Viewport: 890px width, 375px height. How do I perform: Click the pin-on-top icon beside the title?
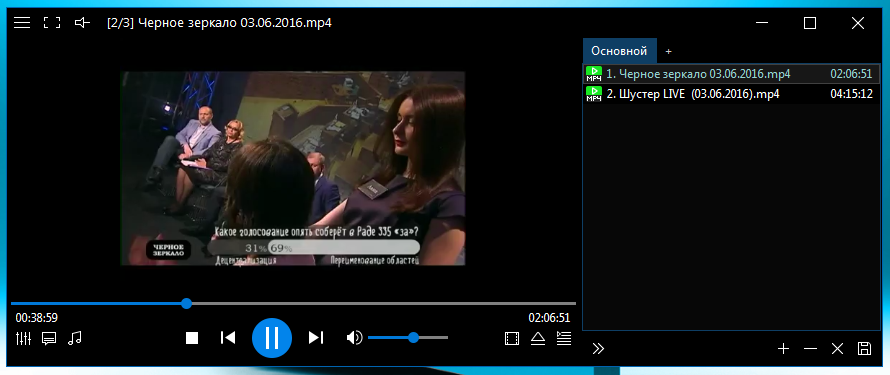[83, 23]
